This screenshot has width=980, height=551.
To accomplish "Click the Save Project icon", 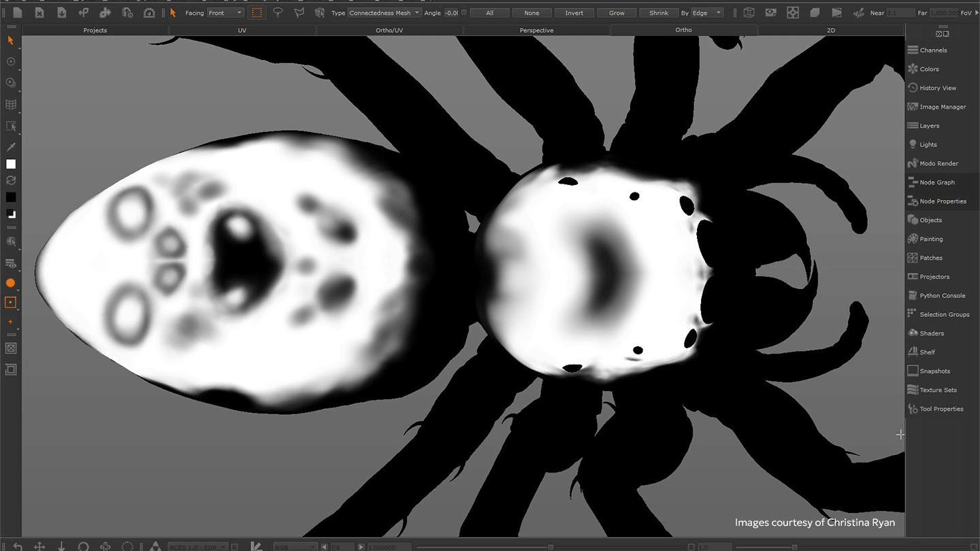I will pos(61,12).
